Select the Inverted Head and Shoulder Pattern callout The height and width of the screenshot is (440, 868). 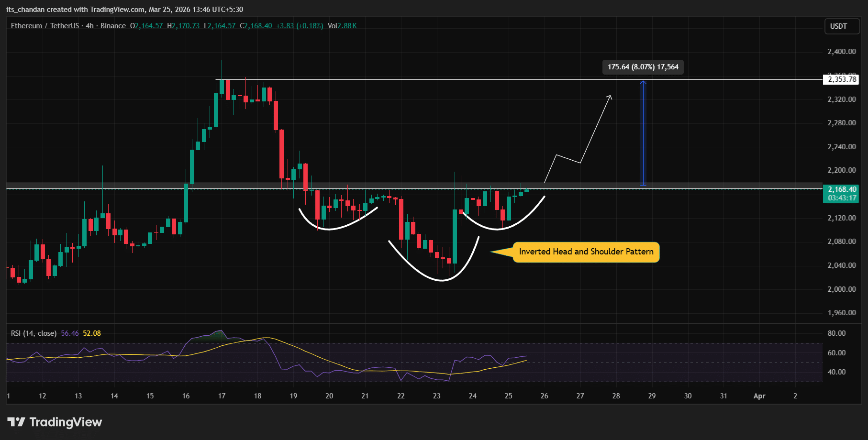(586, 252)
